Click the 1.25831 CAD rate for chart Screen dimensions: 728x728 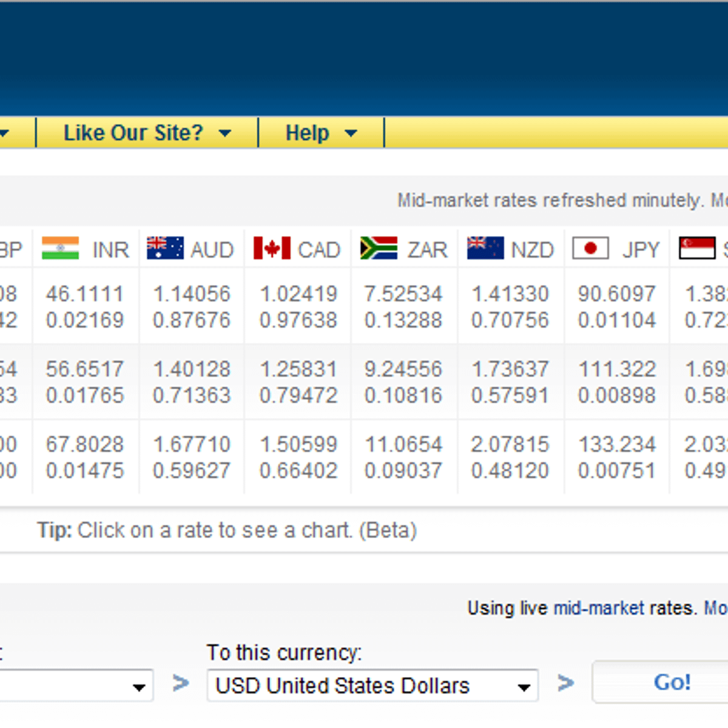point(298,369)
